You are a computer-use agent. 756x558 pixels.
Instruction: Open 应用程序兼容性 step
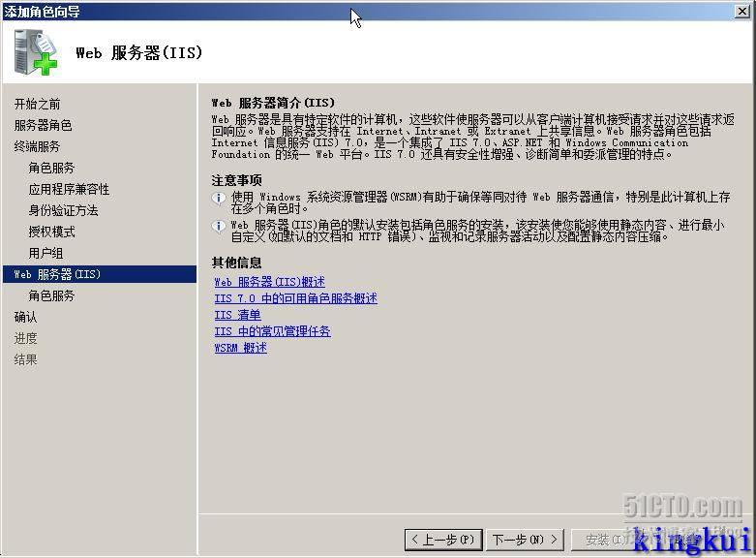click(69, 189)
